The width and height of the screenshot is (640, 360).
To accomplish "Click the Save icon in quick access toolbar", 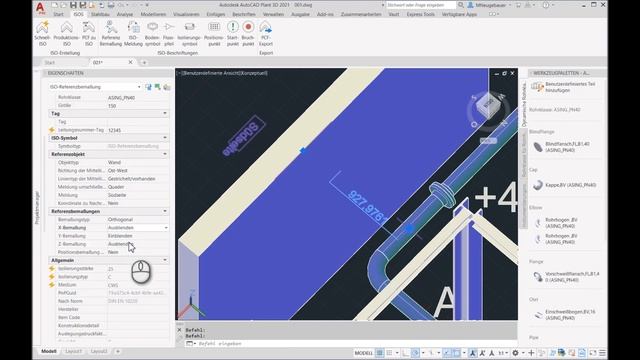I will (x=73, y=5).
